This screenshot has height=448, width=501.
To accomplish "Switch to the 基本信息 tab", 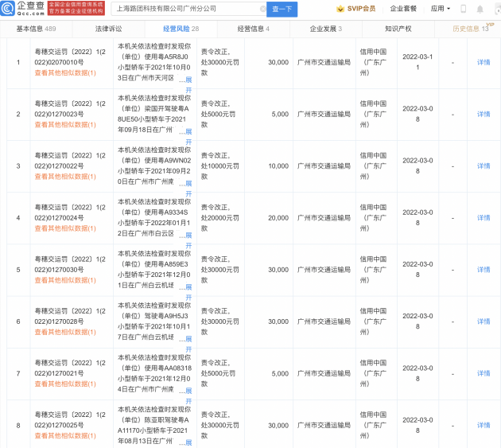I will [36, 29].
